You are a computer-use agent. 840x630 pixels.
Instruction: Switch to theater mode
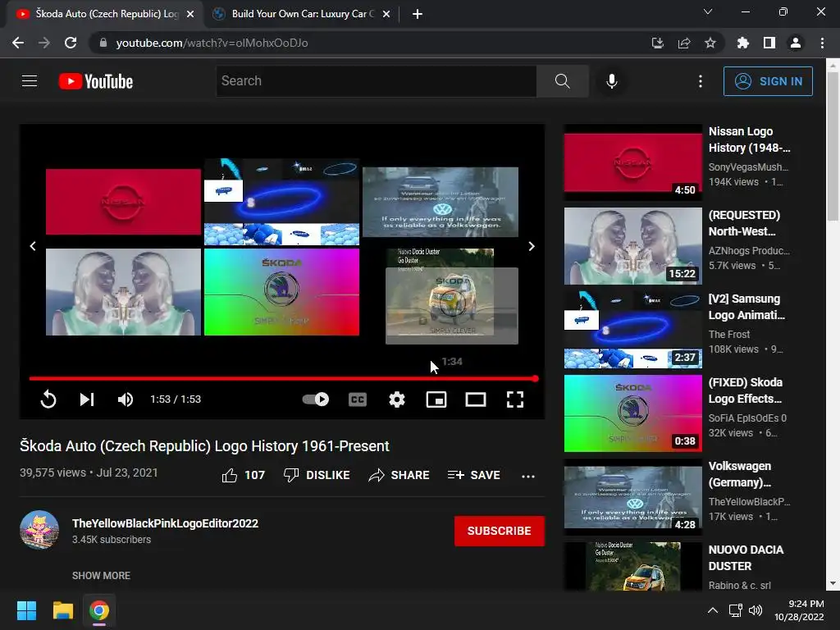tap(476, 399)
